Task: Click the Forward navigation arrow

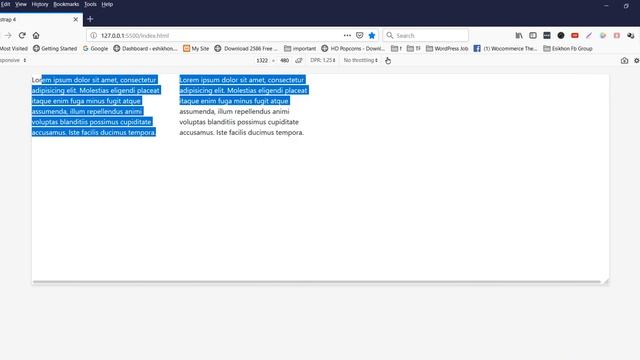Action: [8, 36]
